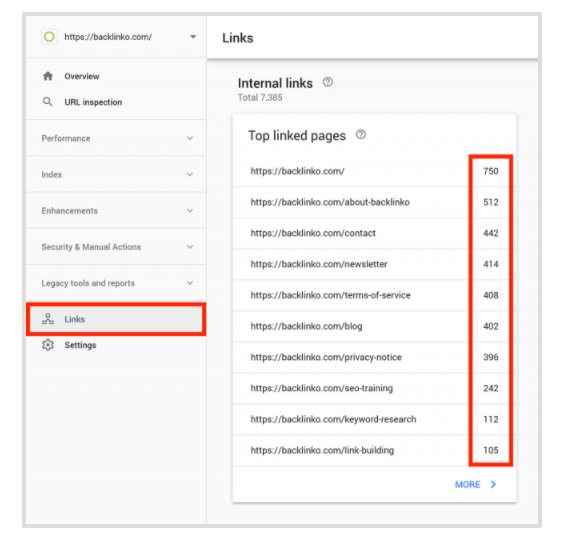Open the backlinko.com/blog row
The height and width of the screenshot is (540, 561).
pyautogui.click(x=374, y=326)
